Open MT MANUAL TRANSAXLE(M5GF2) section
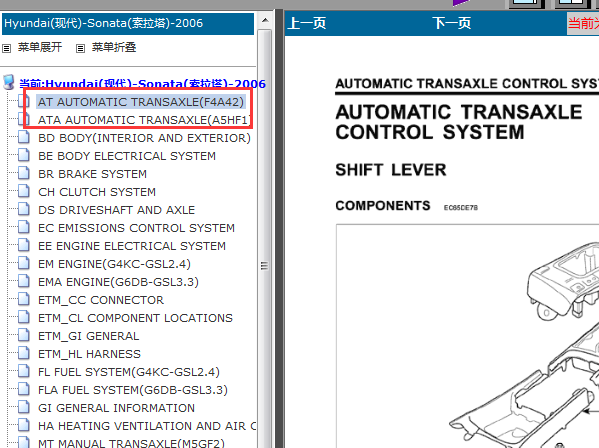 pyautogui.click(x=131, y=443)
